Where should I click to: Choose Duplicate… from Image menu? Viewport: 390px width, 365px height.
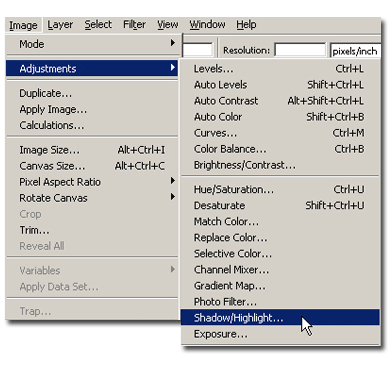pos(92,93)
